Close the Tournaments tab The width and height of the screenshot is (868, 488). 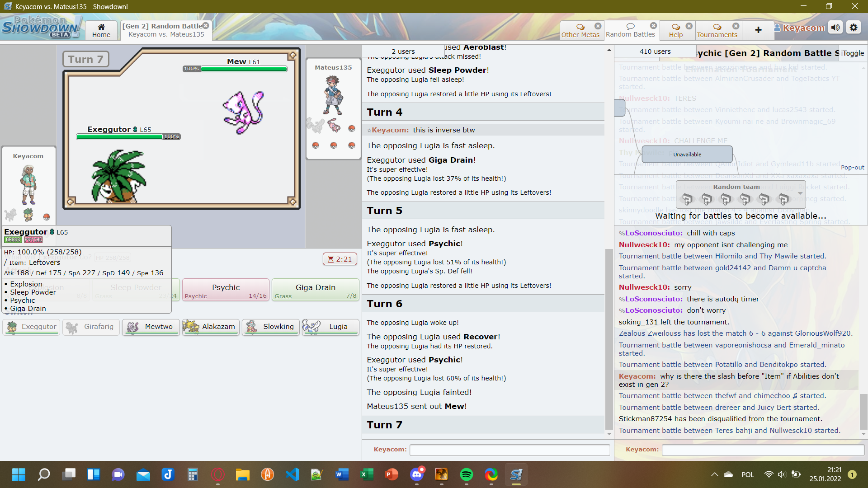pyautogui.click(x=736, y=26)
